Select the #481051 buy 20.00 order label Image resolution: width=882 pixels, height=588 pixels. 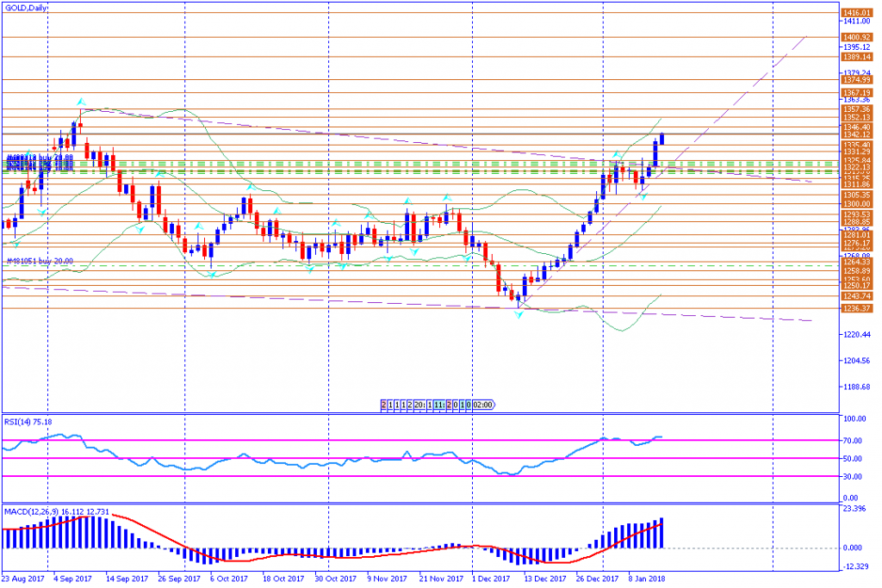(40, 261)
